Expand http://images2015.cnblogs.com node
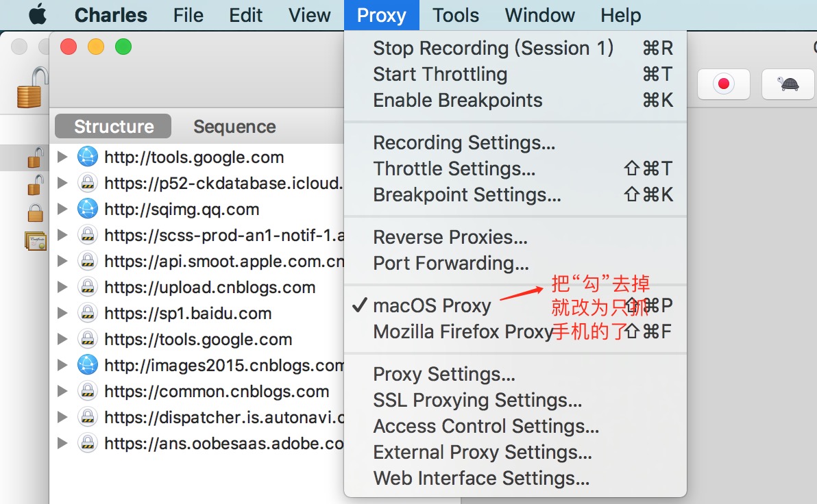Viewport: 817px width, 504px height. coord(62,365)
